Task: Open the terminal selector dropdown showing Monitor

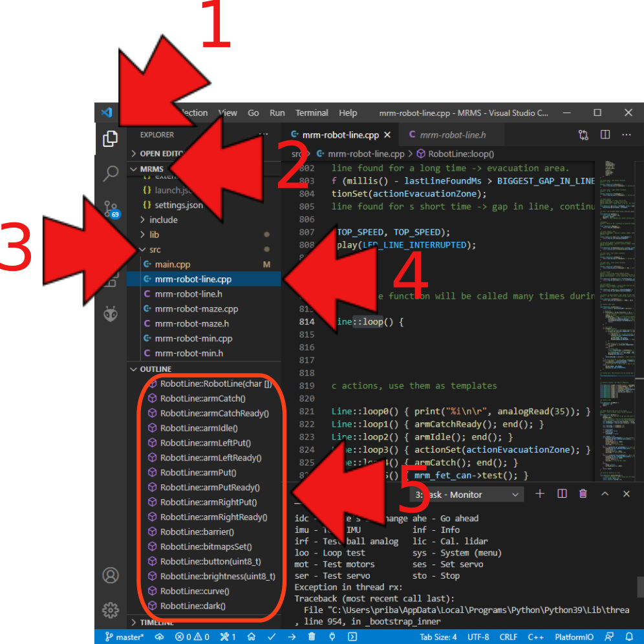Action: coord(467,495)
